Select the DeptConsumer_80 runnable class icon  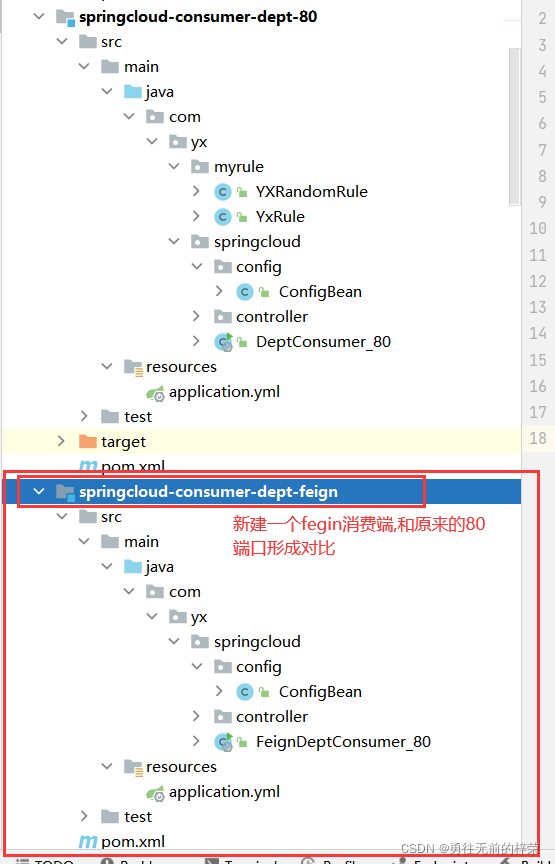pos(223,342)
